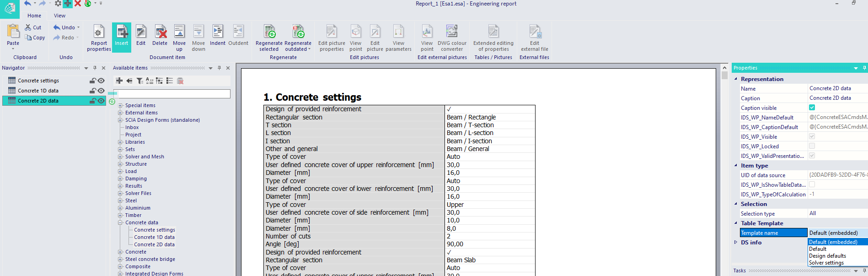This screenshot has height=276, width=868.
Task: Select Design defaults template option
Action: (838, 256)
